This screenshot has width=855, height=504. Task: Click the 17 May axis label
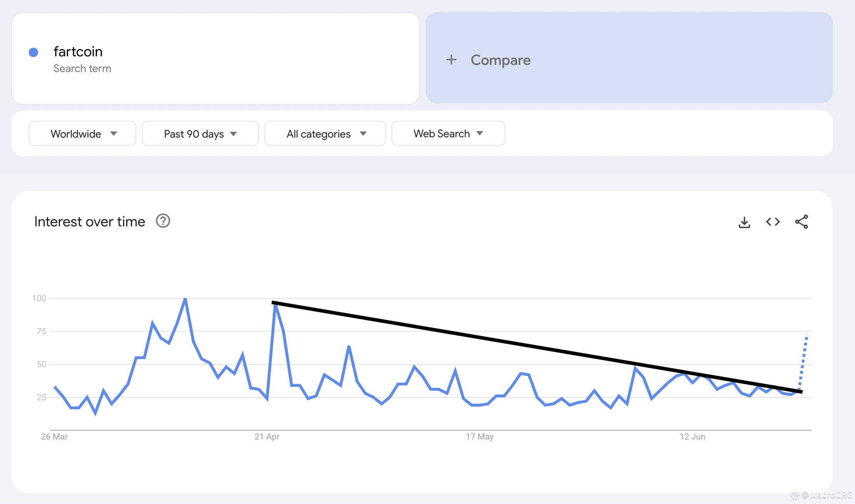pos(480,437)
